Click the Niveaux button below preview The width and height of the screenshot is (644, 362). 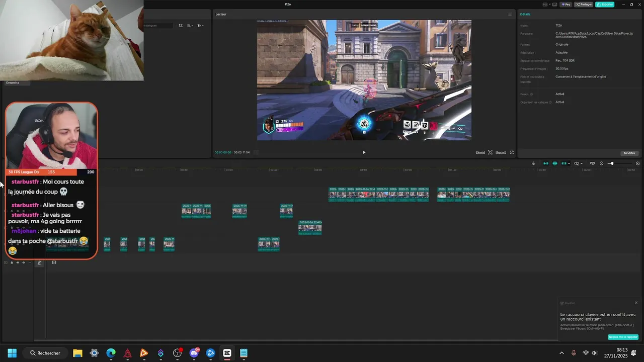pos(480,152)
